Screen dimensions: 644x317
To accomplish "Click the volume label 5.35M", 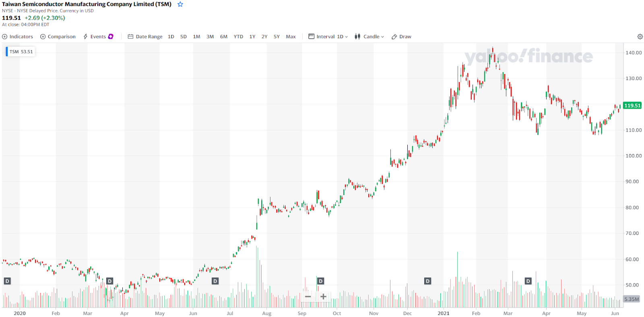I will point(632,299).
